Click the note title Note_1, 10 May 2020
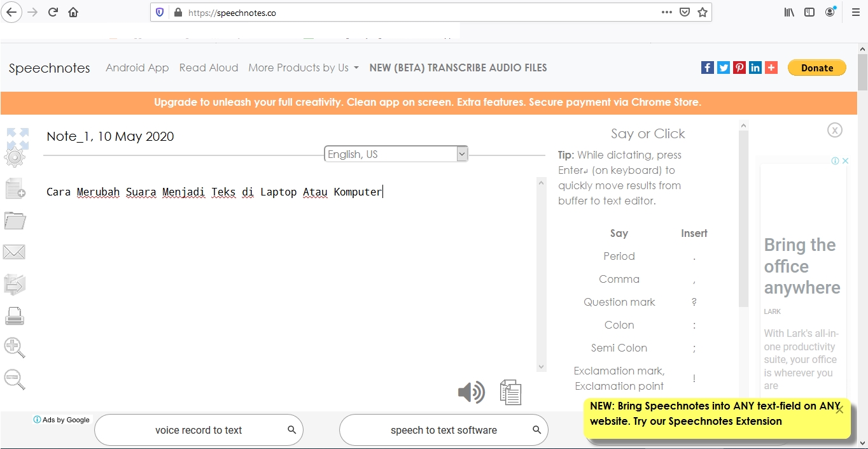Image resolution: width=868 pixels, height=449 pixels. [x=110, y=136]
